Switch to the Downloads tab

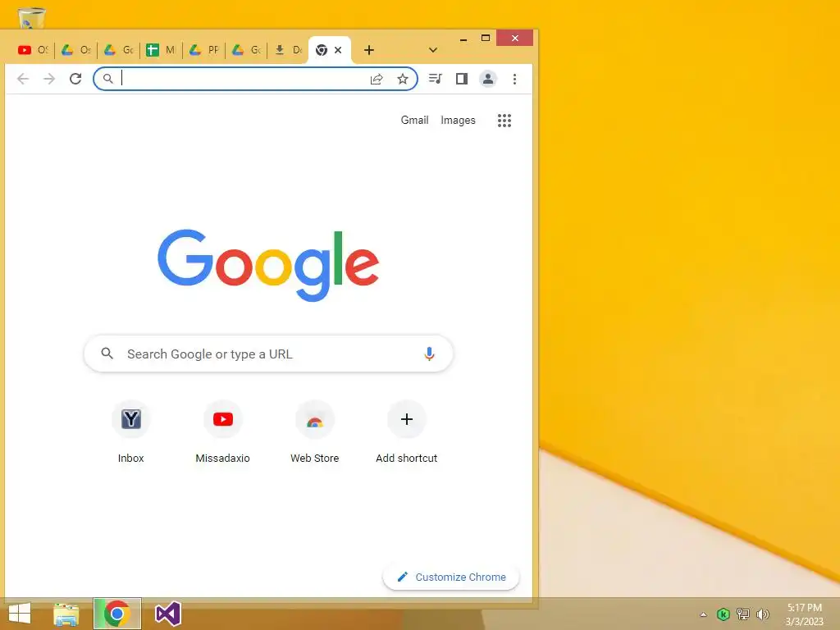[288, 50]
